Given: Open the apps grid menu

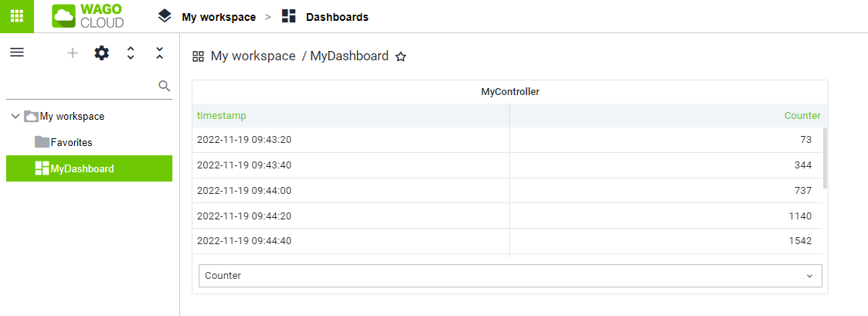Looking at the screenshot, I should [x=16, y=16].
